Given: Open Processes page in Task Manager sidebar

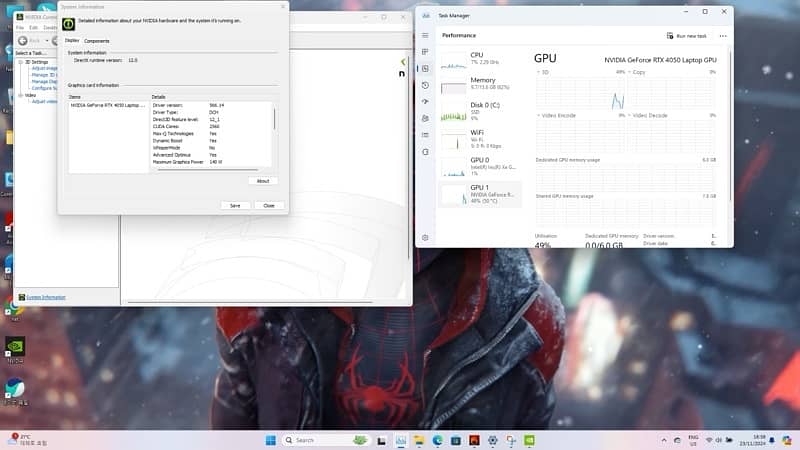Looking at the screenshot, I should (426, 51).
